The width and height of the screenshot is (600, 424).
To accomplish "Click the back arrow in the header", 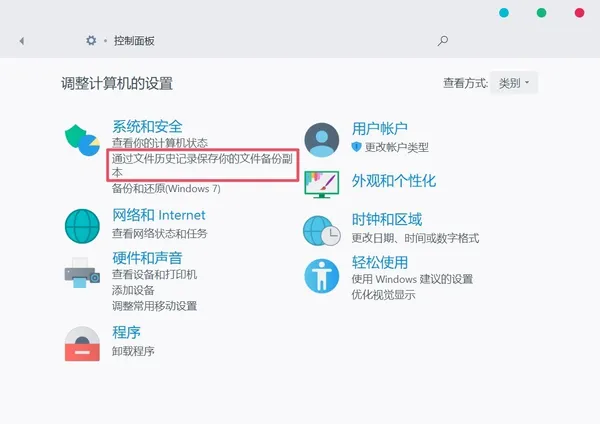I will click(22, 41).
